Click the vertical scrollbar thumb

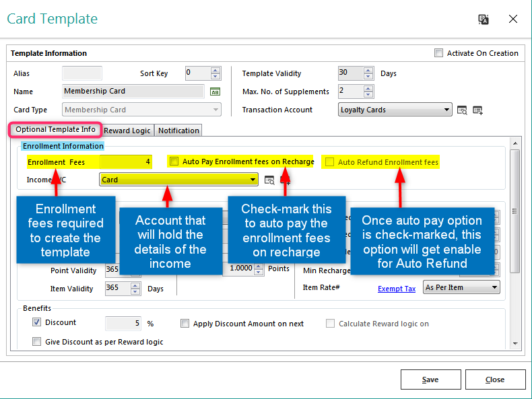pyautogui.click(x=514, y=211)
